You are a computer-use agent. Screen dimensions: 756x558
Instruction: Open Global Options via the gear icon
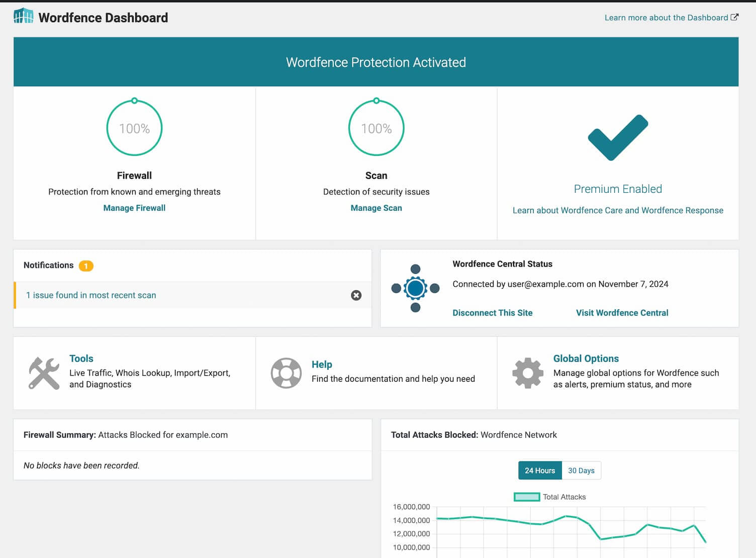click(527, 372)
